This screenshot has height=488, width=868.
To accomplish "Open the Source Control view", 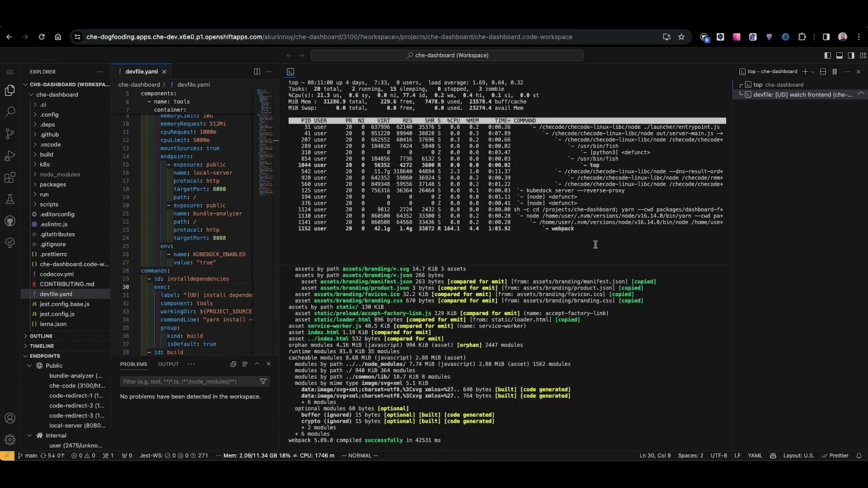I will tap(10, 134).
